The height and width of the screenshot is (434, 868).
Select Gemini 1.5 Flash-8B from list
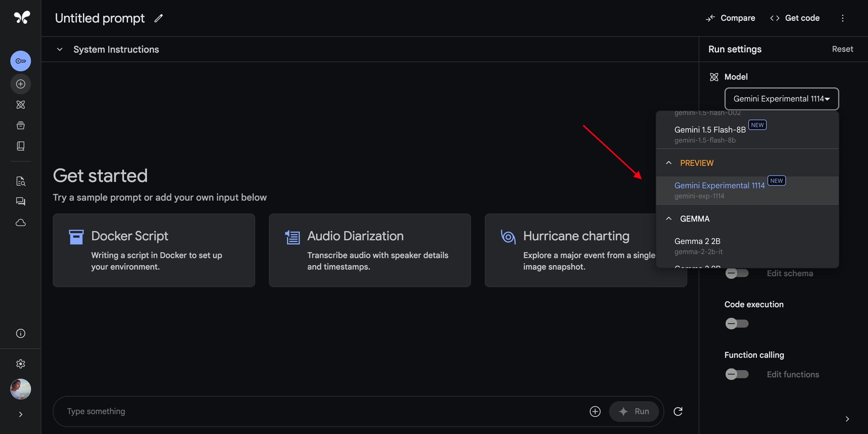747,134
